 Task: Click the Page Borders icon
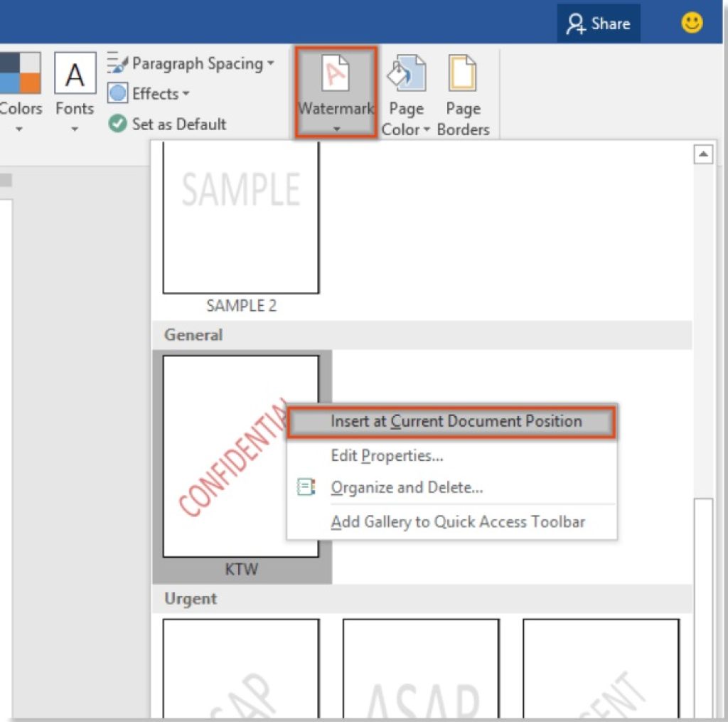463,75
